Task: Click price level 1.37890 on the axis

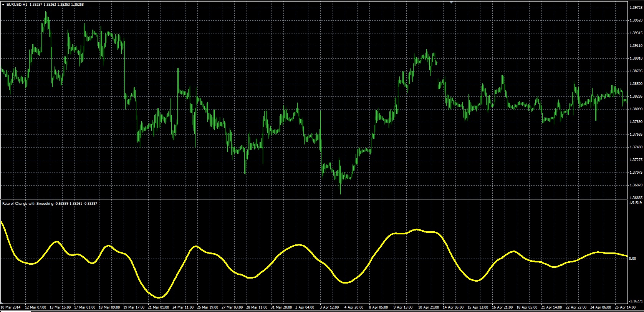Action: tap(636, 121)
